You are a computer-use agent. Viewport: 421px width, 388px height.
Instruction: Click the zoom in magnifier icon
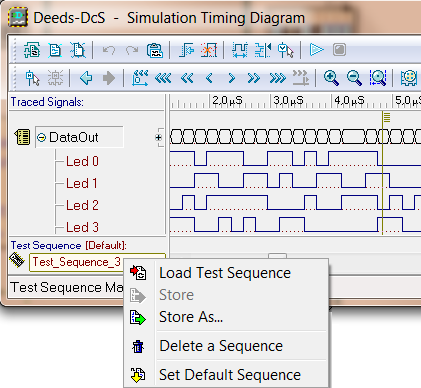(331, 78)
